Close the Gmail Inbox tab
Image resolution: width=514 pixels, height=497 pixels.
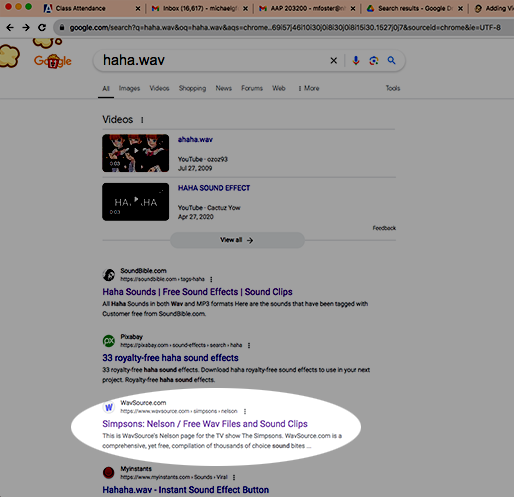pos(245,9)
